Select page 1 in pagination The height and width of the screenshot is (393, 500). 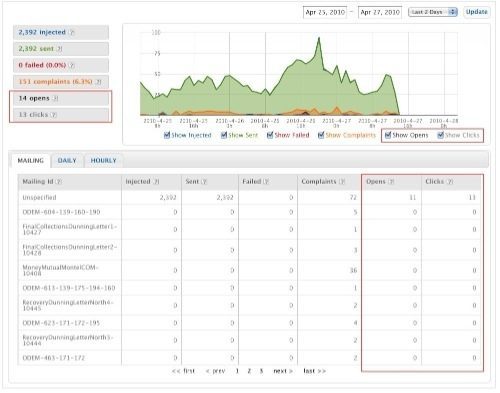(x=237, y=371)
